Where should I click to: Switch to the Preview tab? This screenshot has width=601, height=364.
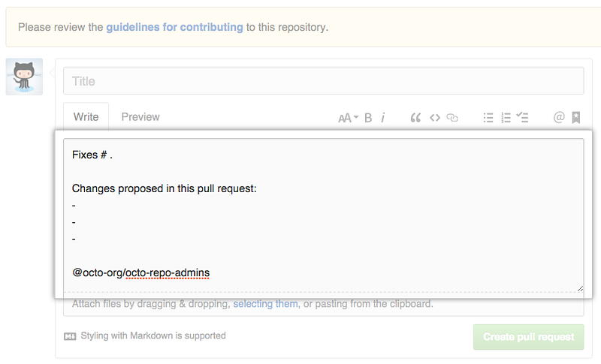pos(140,117)
